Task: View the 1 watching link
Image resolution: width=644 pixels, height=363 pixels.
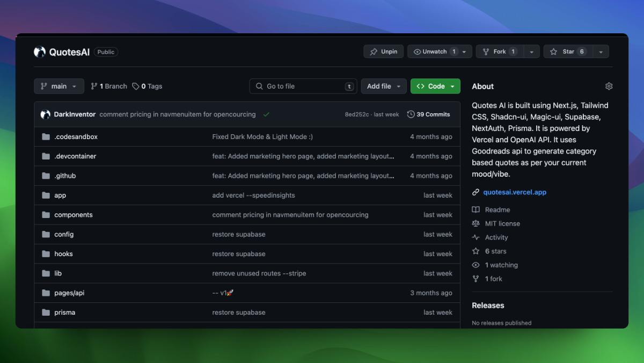Action: [x=501, y=265]
